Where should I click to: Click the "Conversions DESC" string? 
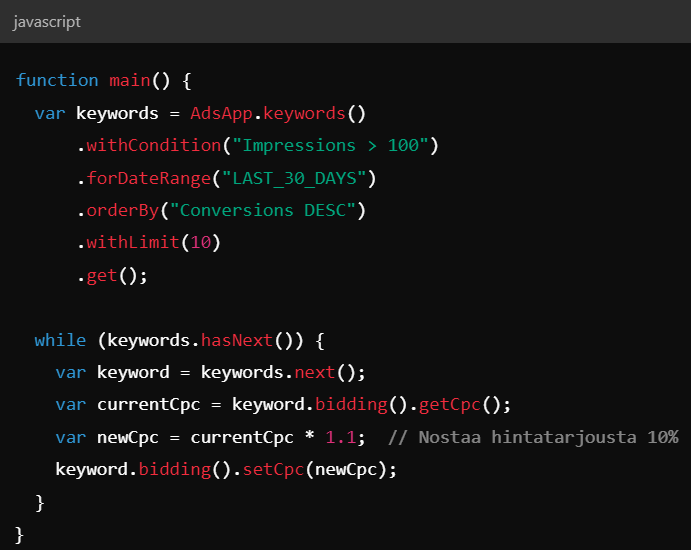coord(263,211)
